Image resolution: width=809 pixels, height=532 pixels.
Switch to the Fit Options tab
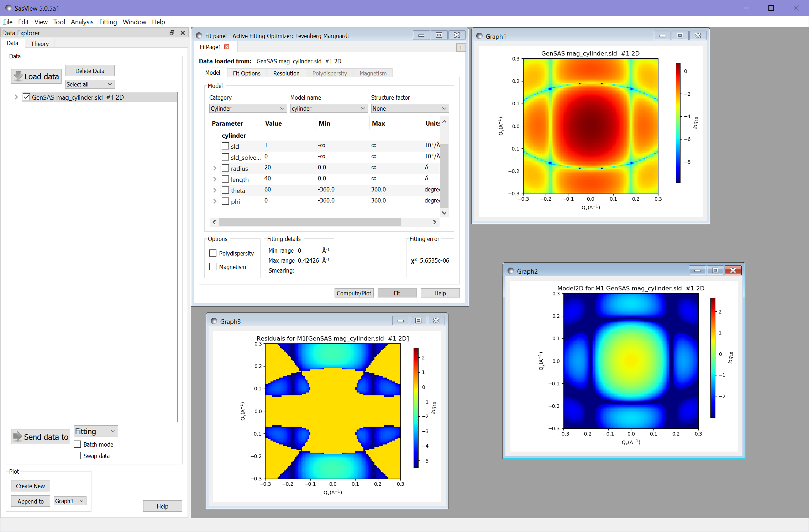[246, 73]
